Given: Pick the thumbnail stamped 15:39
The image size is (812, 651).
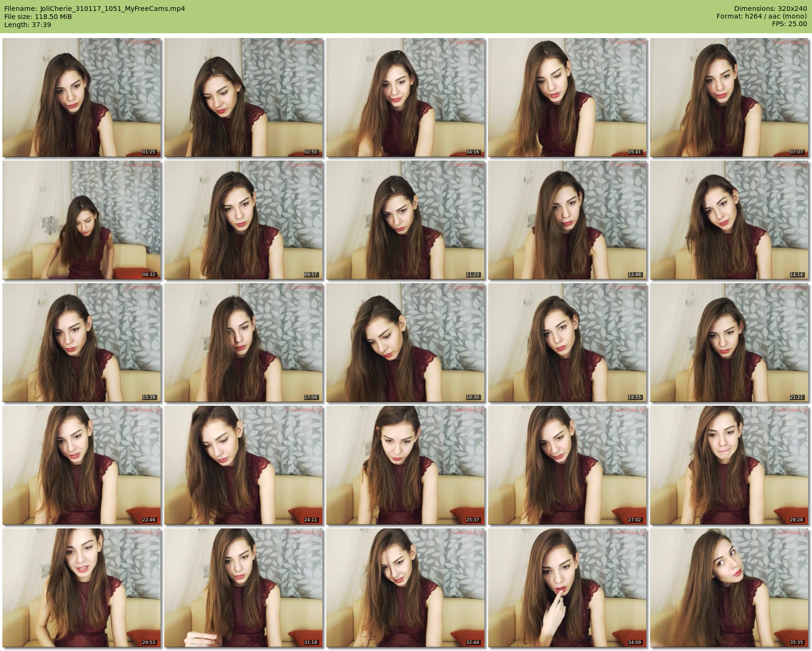Looking at the screenshot, I should [x=82, y=343].
